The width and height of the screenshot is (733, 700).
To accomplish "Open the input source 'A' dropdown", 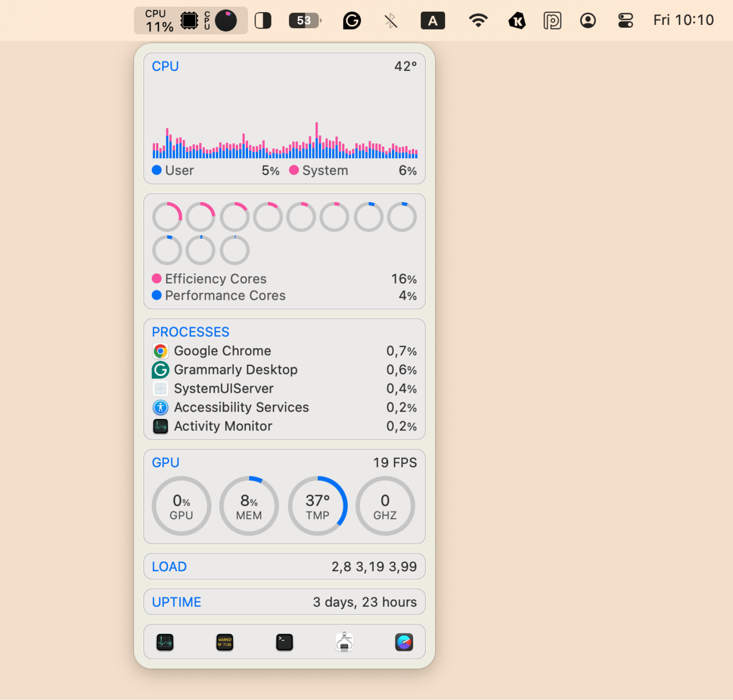I will click(x=432, y=21).
